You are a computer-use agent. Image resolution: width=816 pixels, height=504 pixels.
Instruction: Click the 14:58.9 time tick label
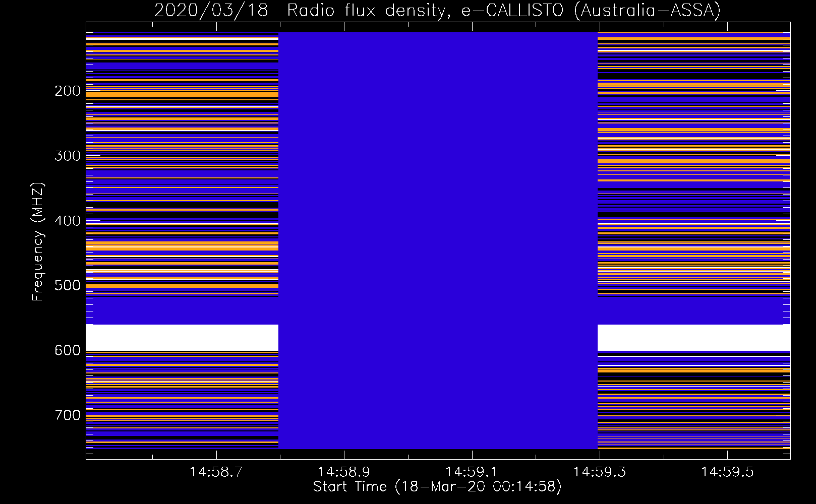[x=344, y=472]
